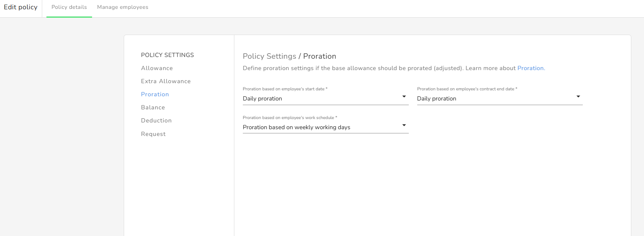Screen dimensions: 644x236
Task: Click the Policy Settings breadcrumb
Action: [269, 56]
